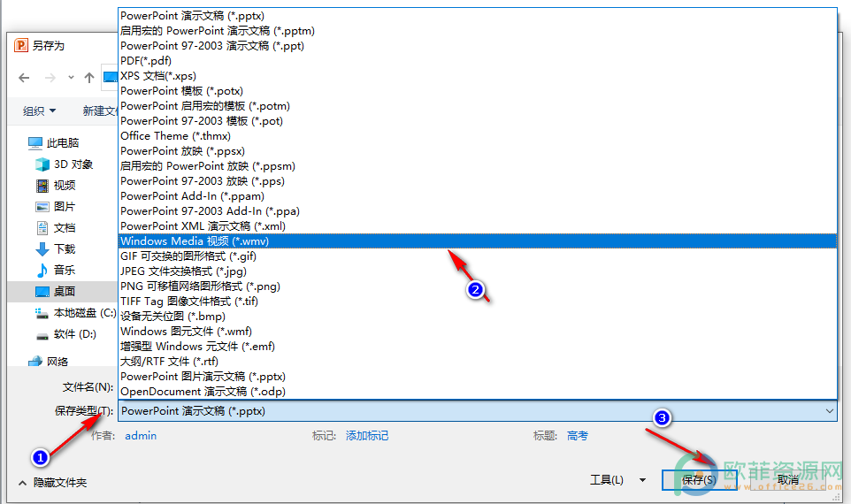Choose 大纲/RTF 文件 (*.rtf)

478,362
